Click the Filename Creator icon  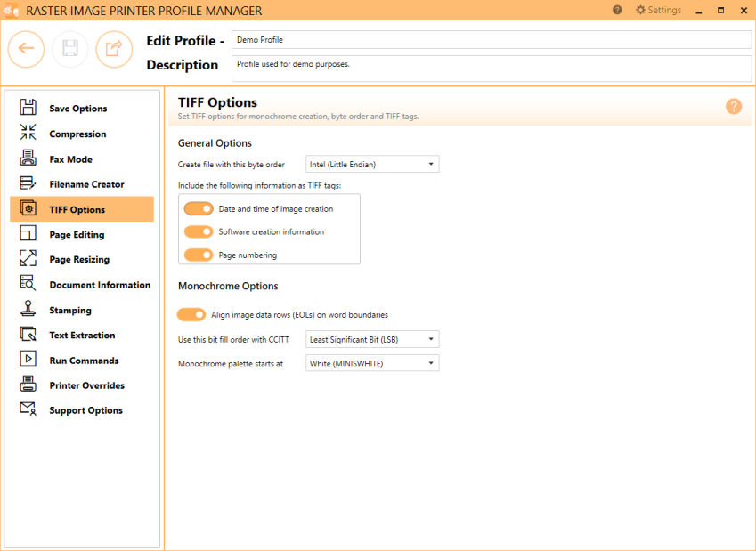pyautogui.click(x=28, y=182)
